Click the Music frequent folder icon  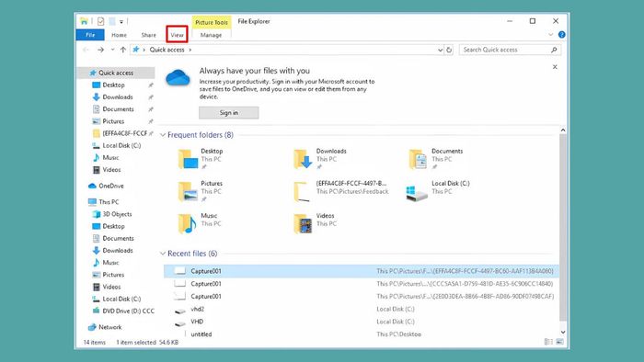click(x=188, y=224)
